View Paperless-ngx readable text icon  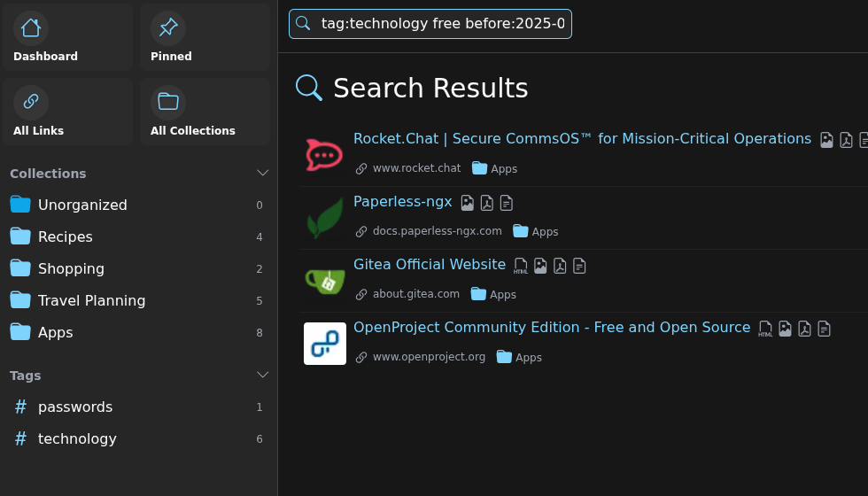[x=506, y=203]
